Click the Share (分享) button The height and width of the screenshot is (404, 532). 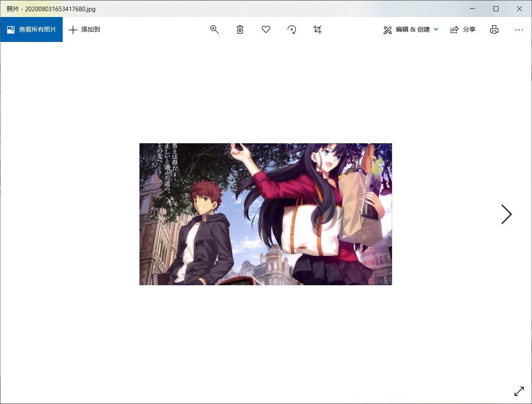click(x=463, y=29)
